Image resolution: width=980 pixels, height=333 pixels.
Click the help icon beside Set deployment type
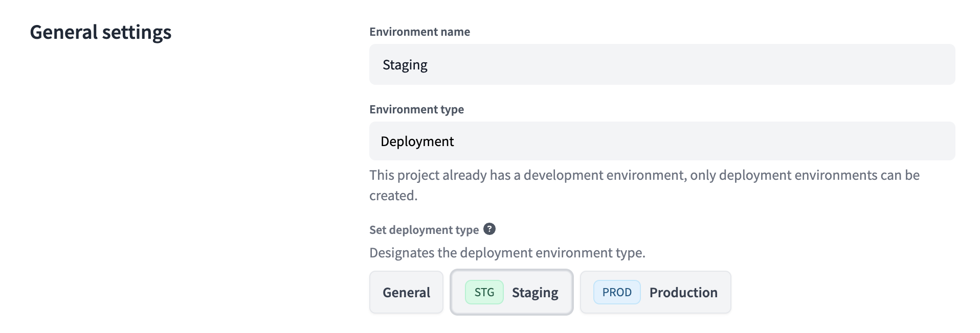(x=489, y=229)
